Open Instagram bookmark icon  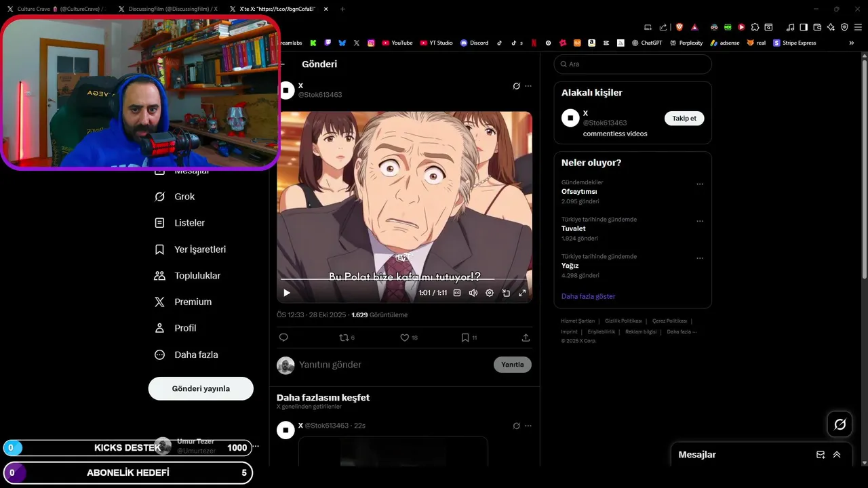371,43
